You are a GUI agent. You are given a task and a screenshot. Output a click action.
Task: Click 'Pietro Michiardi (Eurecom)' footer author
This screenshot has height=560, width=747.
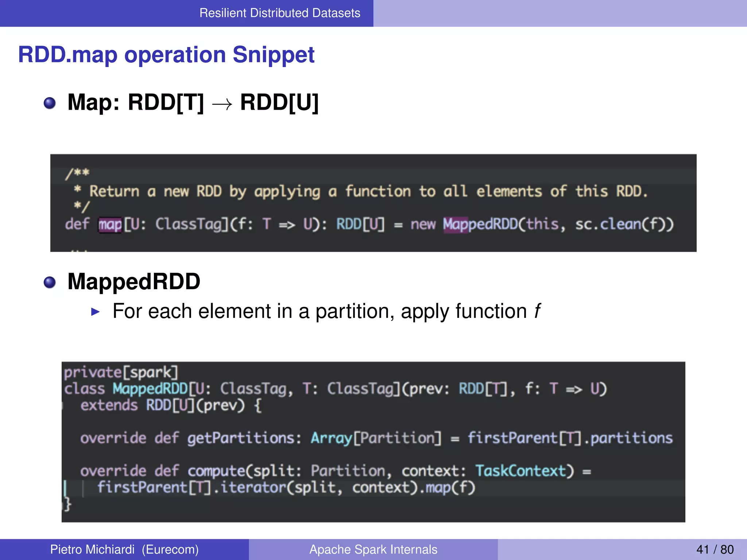coord(124,549)
